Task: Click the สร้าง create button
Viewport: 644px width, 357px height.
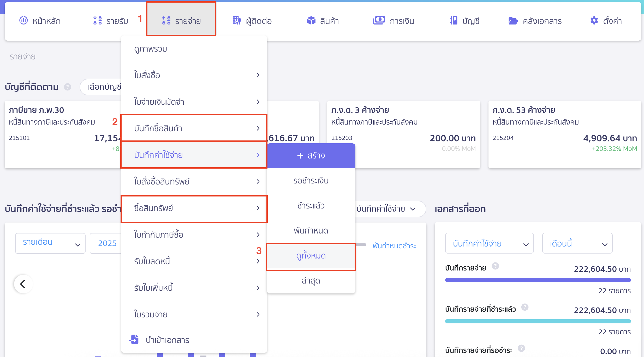Action: coord(311,156)
